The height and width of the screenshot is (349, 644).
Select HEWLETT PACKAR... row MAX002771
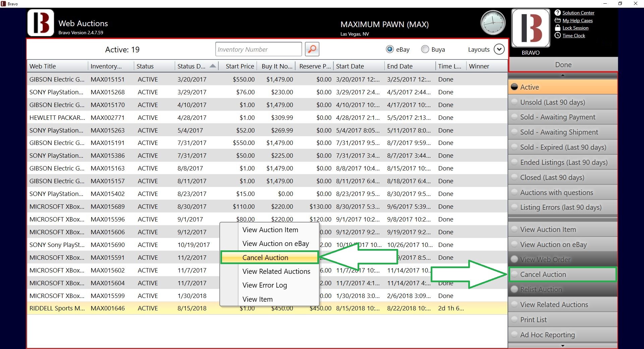point(267,117)
